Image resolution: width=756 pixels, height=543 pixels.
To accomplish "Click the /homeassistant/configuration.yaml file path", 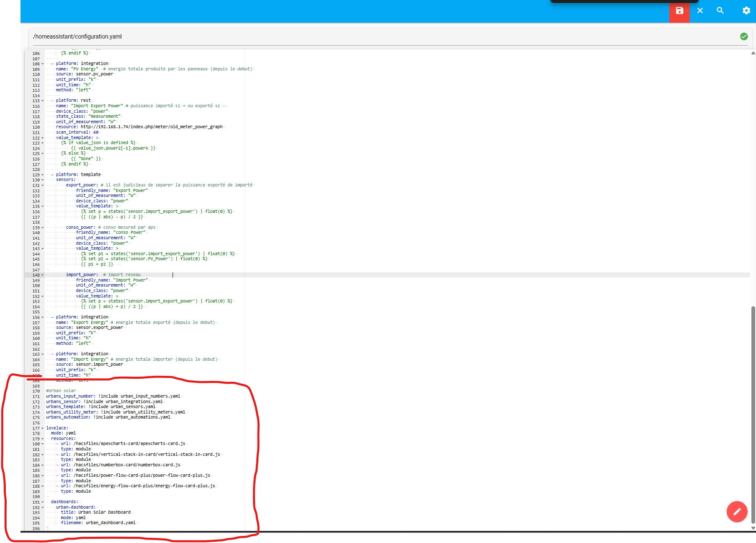I will tap(77, 36).
